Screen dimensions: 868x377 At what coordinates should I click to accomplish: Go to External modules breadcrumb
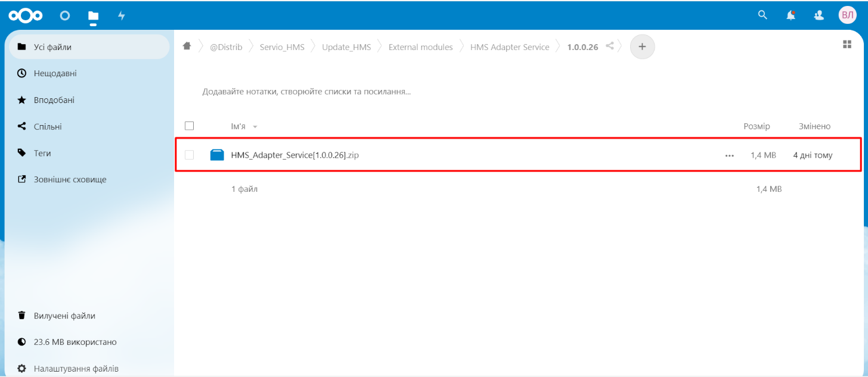tap(420, 47)
